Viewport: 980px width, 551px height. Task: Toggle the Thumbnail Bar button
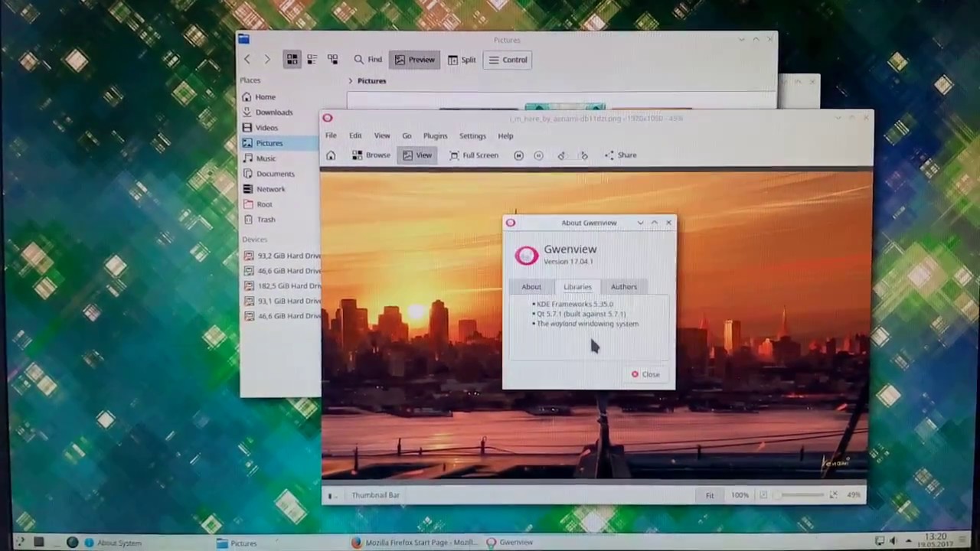pyautogui.click(x=375, y=495)
